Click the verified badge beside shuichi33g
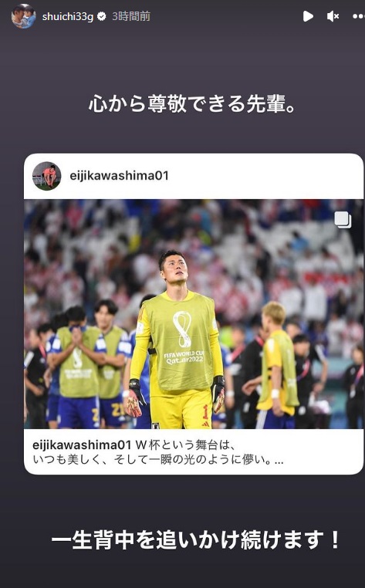 101,16
